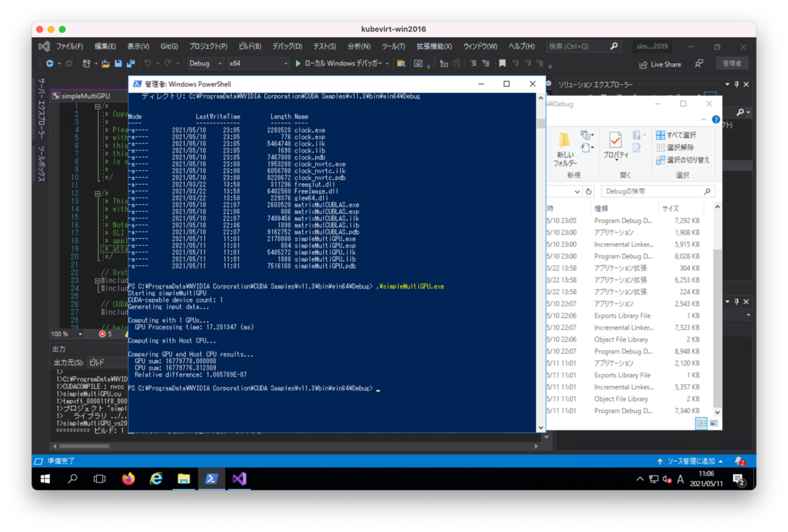Image resolution: width=788 pixels, height=532 pixels.
Task: Click the Visual Studio search box
Action: click(x=584, y=47)
